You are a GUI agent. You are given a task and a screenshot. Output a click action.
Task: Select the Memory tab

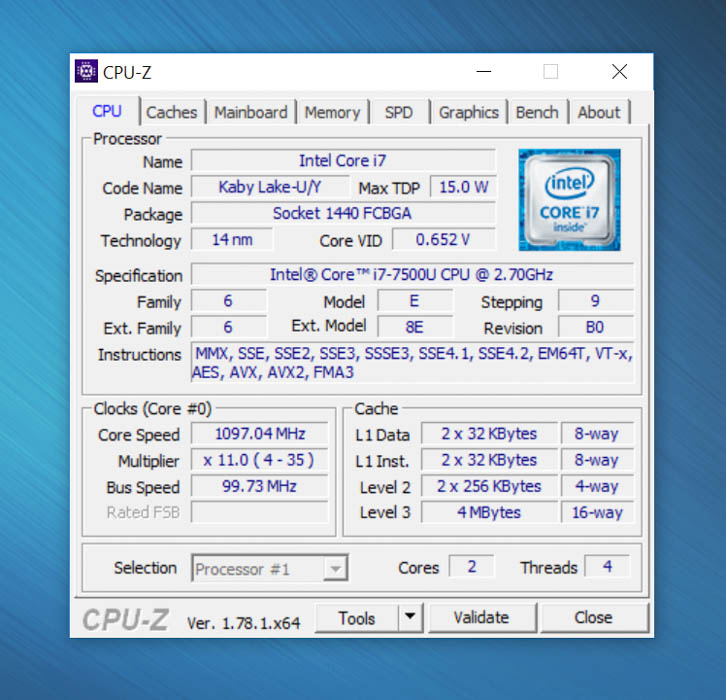[332, 112]
